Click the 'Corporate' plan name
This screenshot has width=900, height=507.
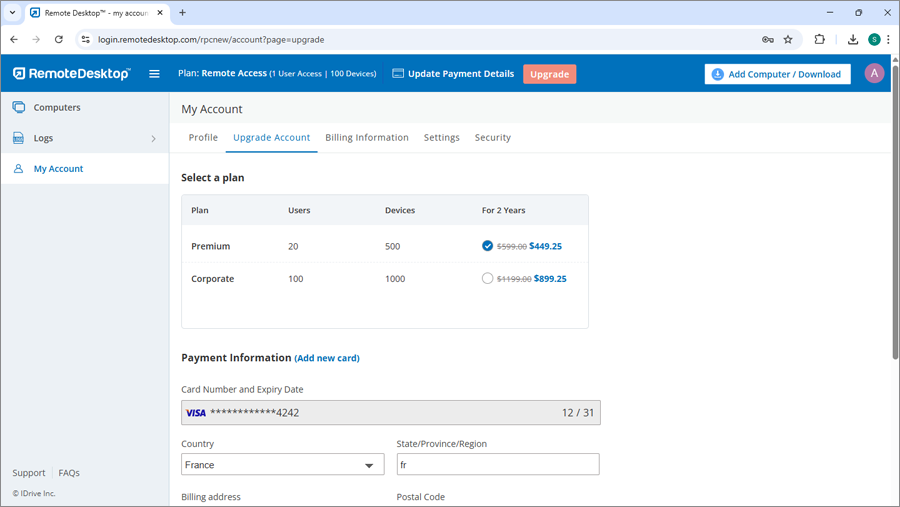(212, 278)
